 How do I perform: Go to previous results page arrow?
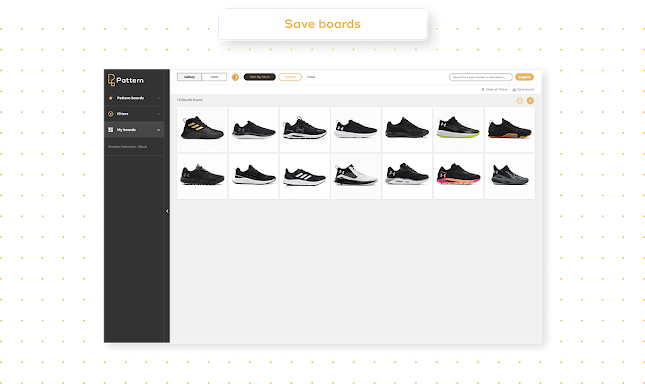[520, 101]
